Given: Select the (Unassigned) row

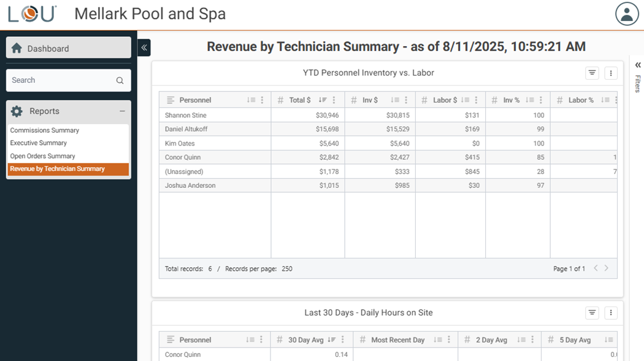Looking at the screenshot, I should click(x=388, y=171).
